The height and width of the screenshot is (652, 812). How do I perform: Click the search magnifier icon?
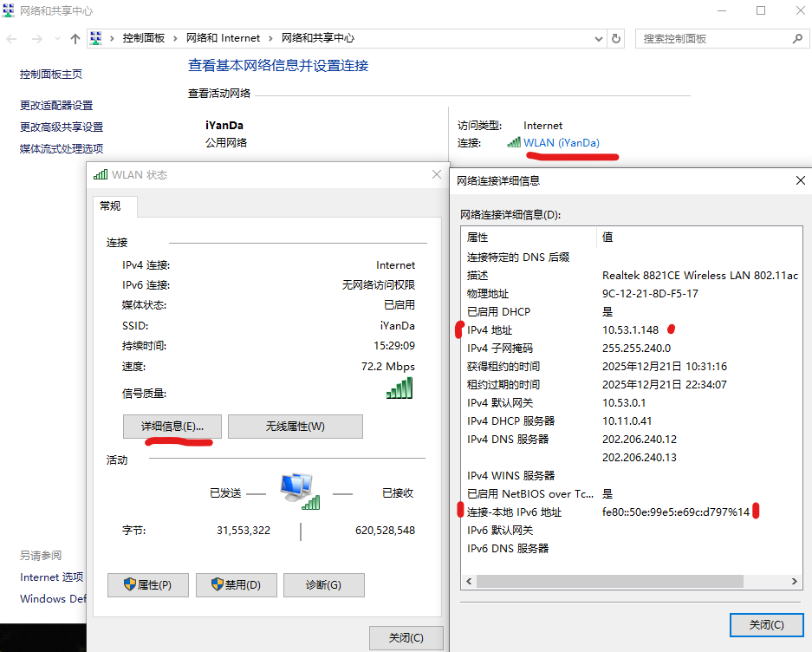(798, 38)
